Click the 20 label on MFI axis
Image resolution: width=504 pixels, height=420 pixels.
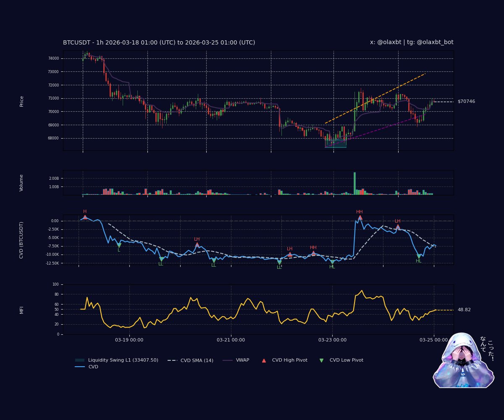tap(57, 324)
